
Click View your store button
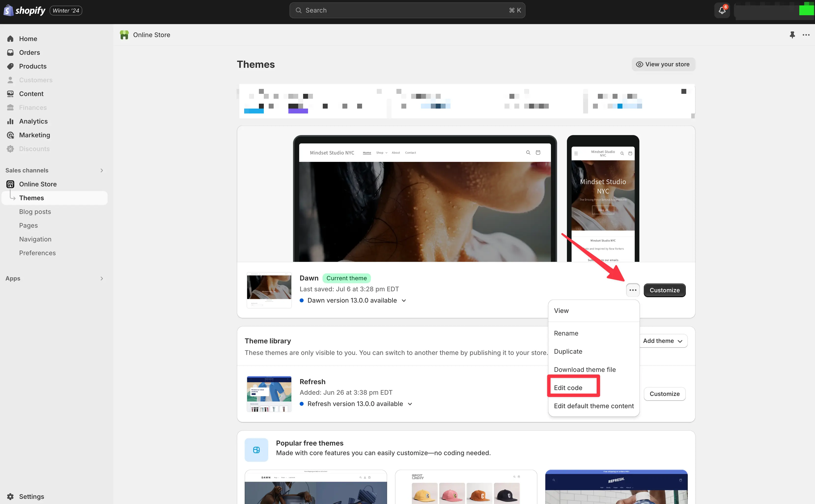pyautogui.click(x=663, y=64)
